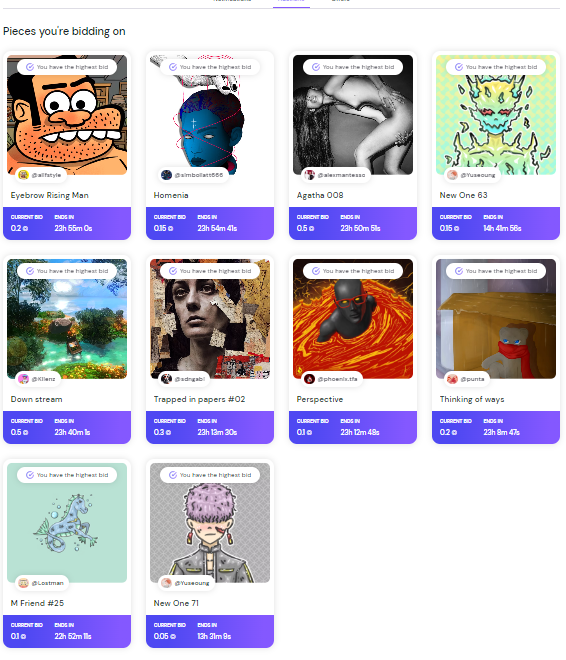Click @simbolatt666 creator avatar icon
This screenshot has width=566, height=660.
click(x=167, y=175)
